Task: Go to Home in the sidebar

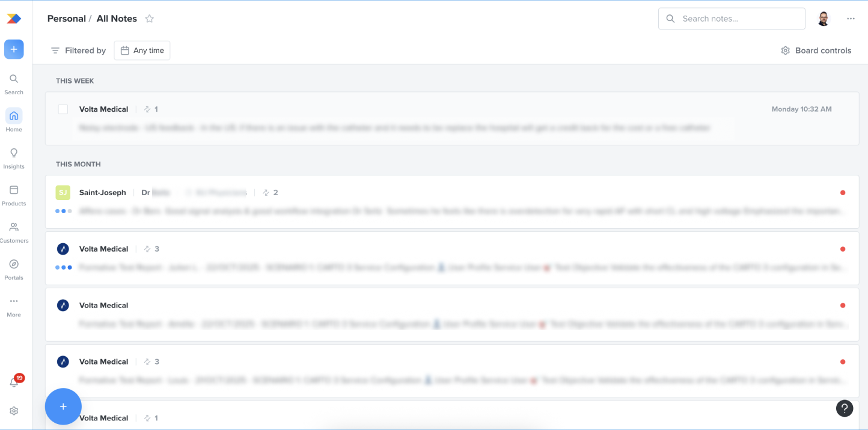Action: [14, 121]
